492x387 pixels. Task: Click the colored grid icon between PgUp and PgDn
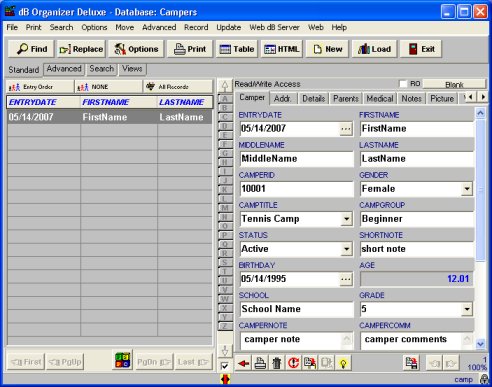tap(122, 360)
